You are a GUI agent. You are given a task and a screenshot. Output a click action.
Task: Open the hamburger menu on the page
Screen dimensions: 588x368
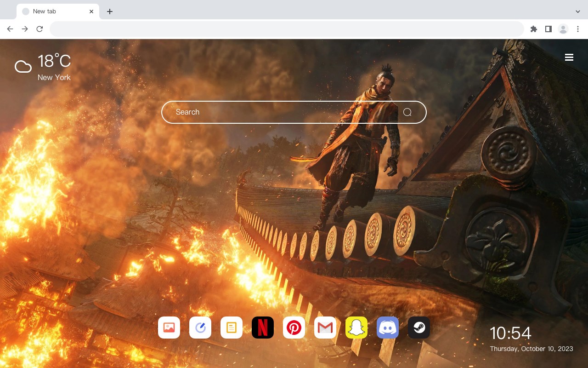569,57
